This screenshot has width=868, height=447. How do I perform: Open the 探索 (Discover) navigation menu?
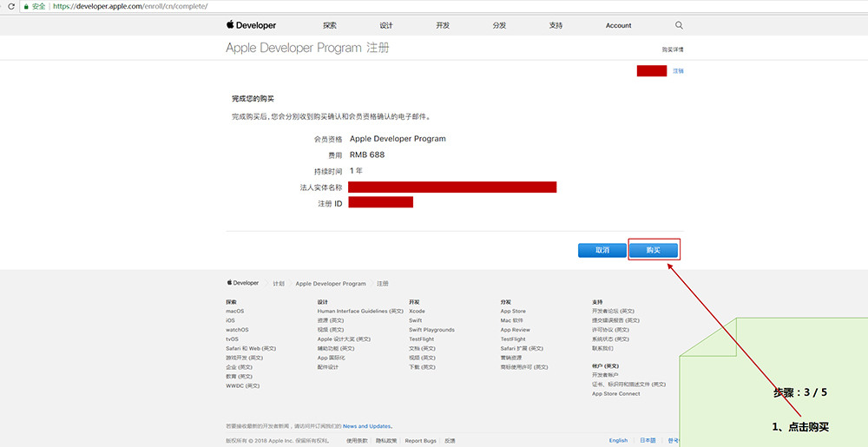[330, 25]
